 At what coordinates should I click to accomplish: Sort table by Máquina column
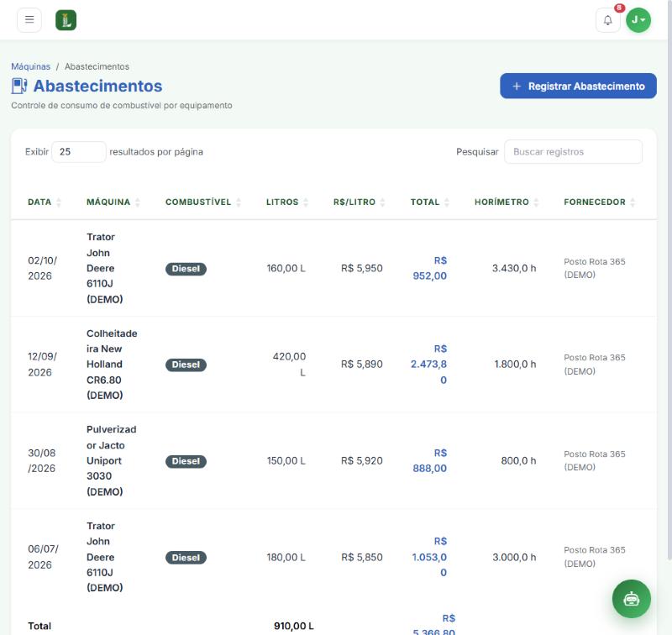pos(113,202)
